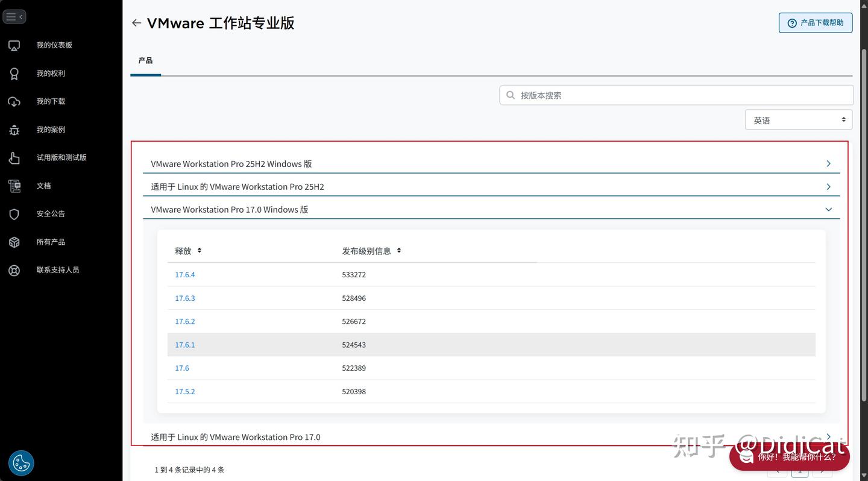Click 适用于 Linux 的 VMware Workstation Pro 17.0 title
This screenshot has height=481, width=868.
(x=236, y=437)
